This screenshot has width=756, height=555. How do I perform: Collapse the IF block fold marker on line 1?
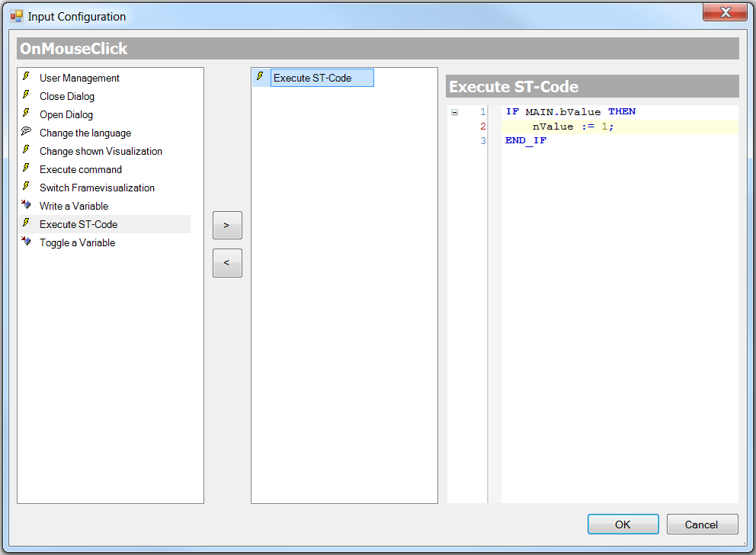coord(454,112)
